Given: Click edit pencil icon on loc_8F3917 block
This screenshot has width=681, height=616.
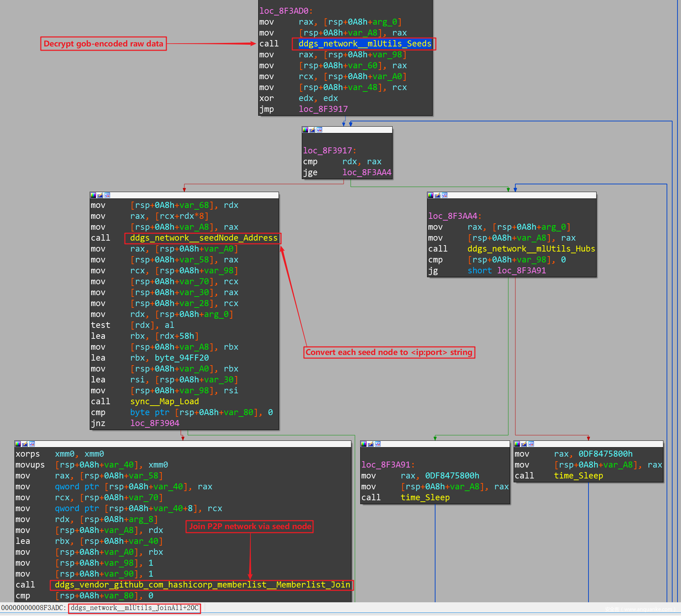Looking at the screenshot, I should point(312,130).
